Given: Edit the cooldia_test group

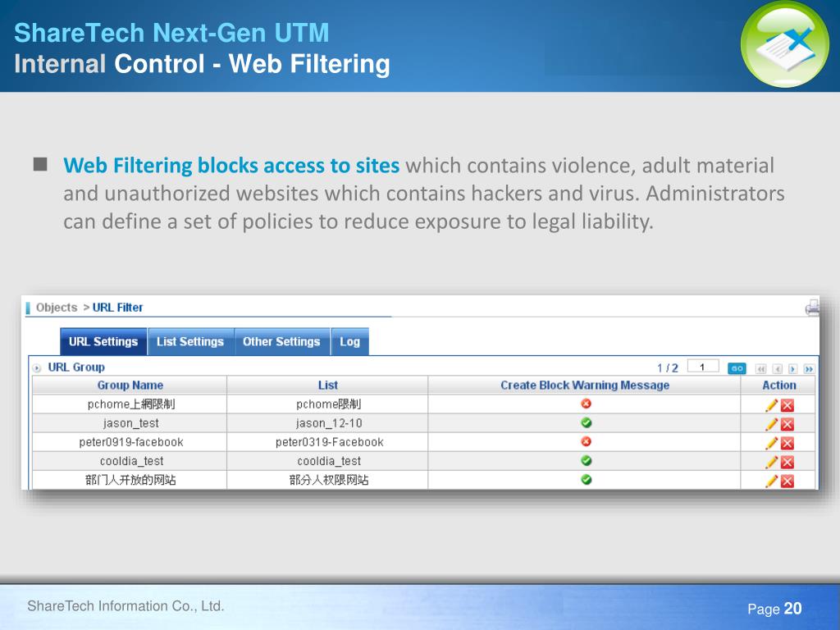Looking at the screenshot, I should click(x=771, y=462).
